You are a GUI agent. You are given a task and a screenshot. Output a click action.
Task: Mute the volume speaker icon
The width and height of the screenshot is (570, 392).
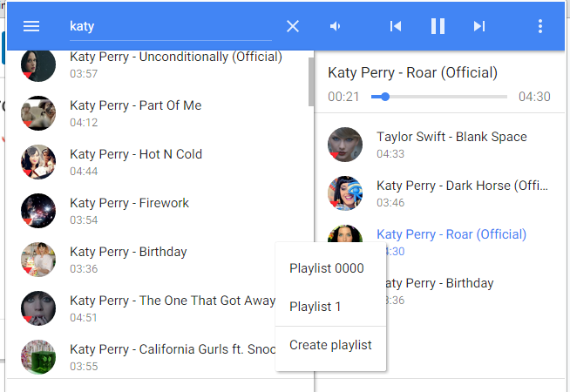pos(336,26)
